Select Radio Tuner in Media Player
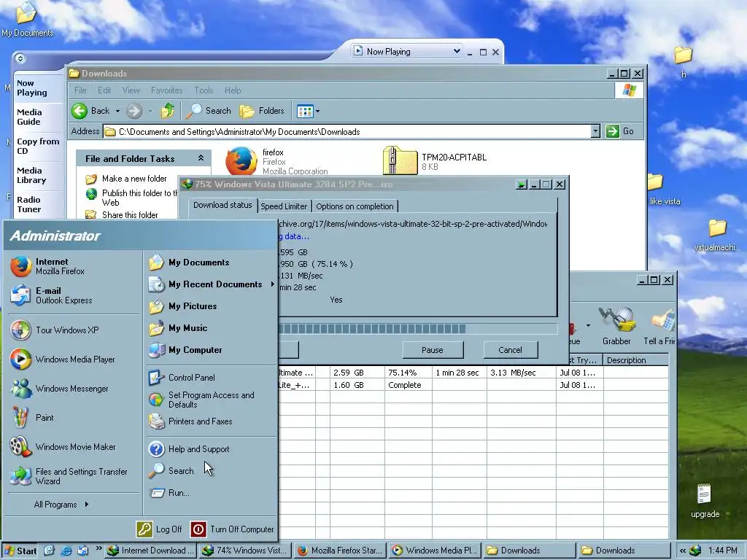 pos(38,204)
